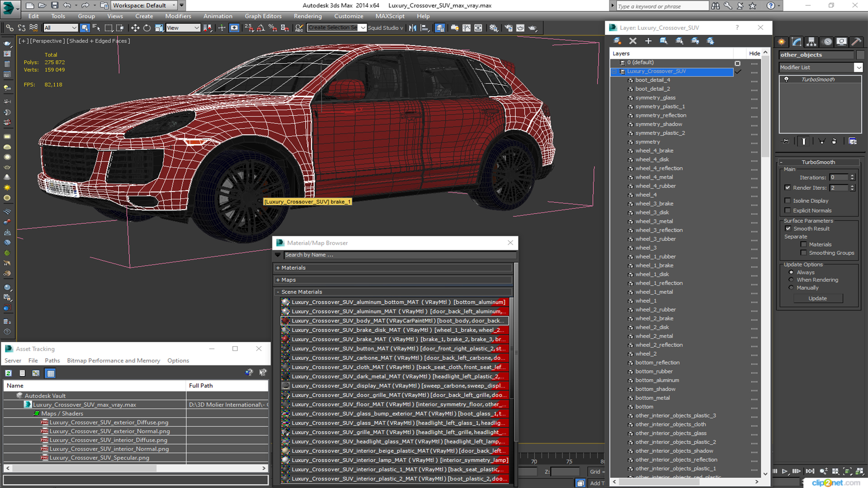
Task: Open the MAXScript menu
Action: [x=390, y=16]
